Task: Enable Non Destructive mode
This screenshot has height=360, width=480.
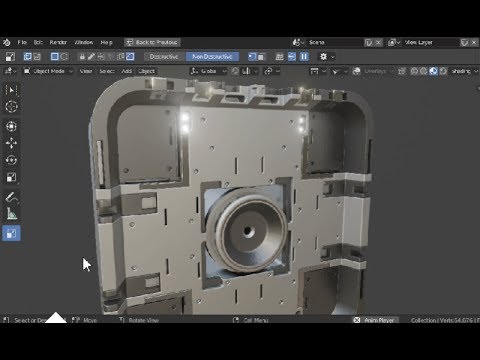Action: (212, 57)
